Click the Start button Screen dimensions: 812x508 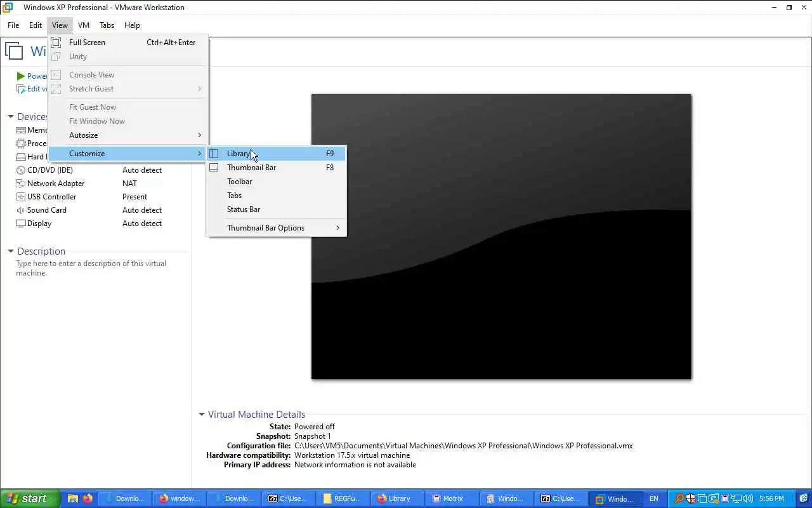point(30,498)
